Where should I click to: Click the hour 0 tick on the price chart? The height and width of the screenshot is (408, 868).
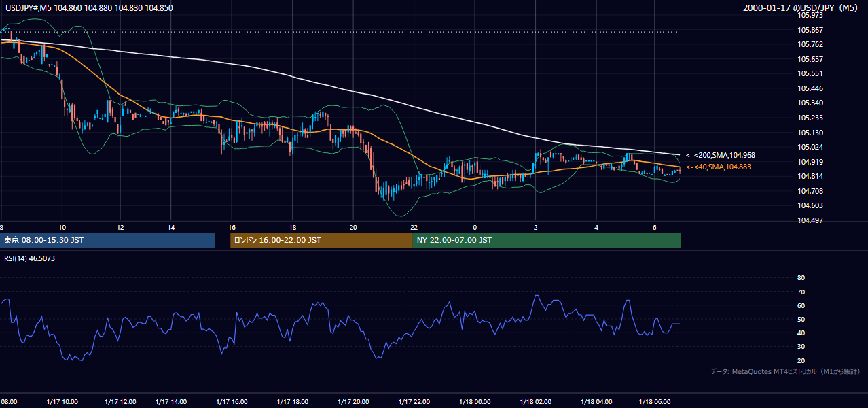point(475,227)
